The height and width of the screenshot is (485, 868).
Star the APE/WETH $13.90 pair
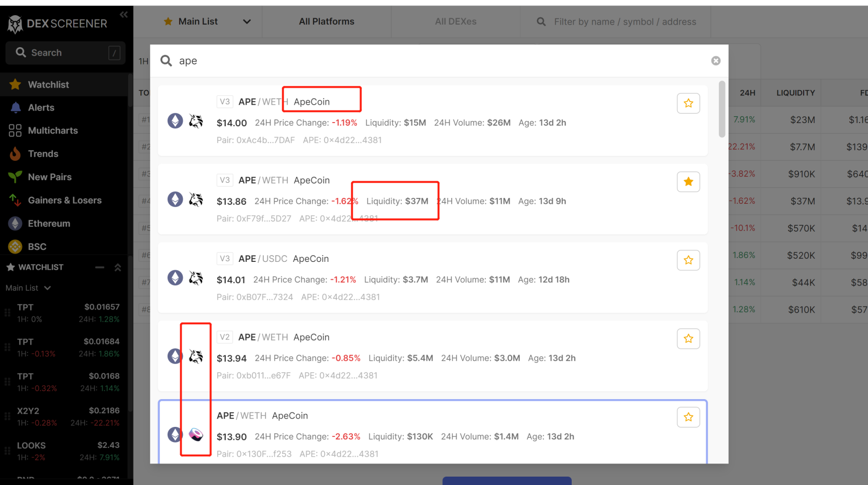(x=688, y=417)
